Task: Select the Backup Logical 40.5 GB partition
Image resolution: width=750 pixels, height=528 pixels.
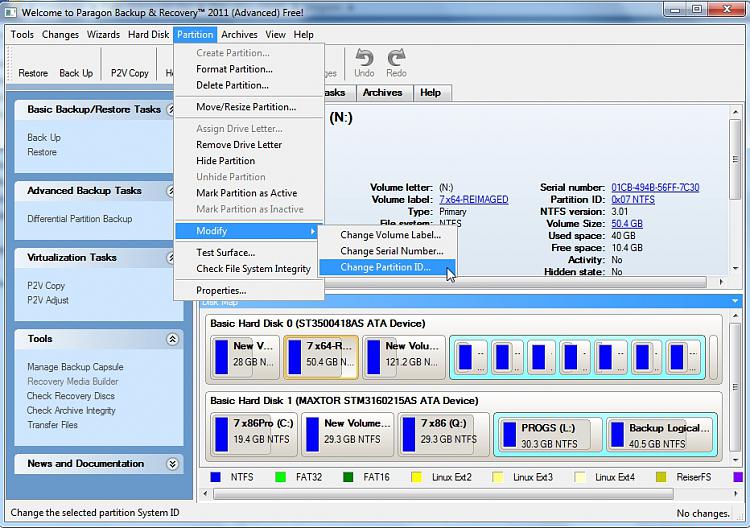Action: 660,435
